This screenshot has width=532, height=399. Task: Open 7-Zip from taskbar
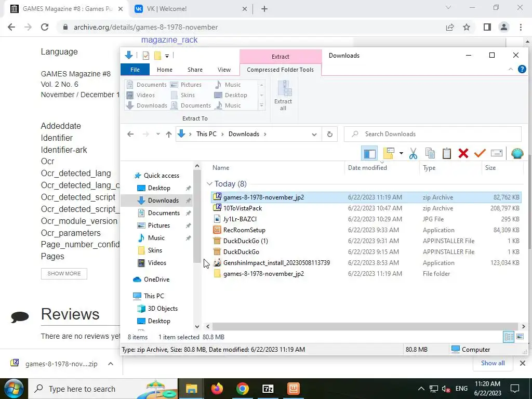pyautogui.click(x=268, y=389)
